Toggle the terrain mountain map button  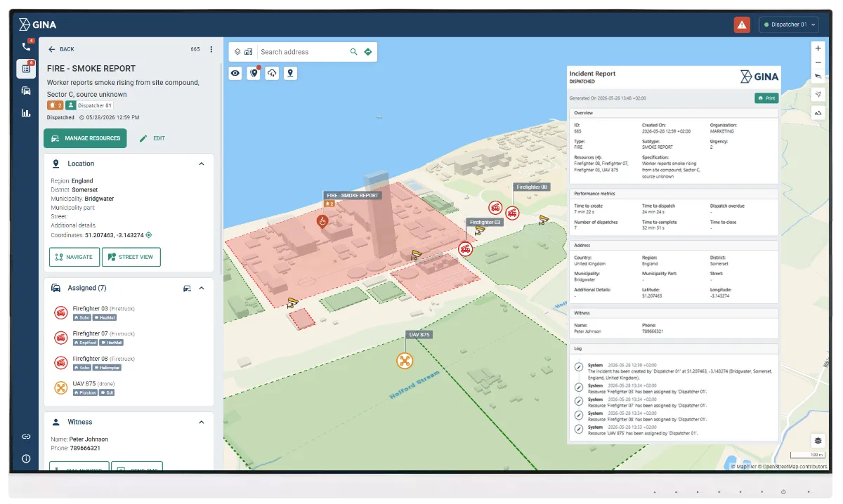(818, 112)
